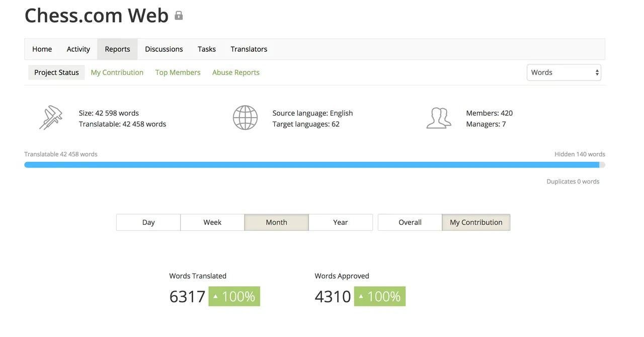Click the lock icon beside Chess.com Web
This screenshot has width=644, height=337.
pos(179,16)
